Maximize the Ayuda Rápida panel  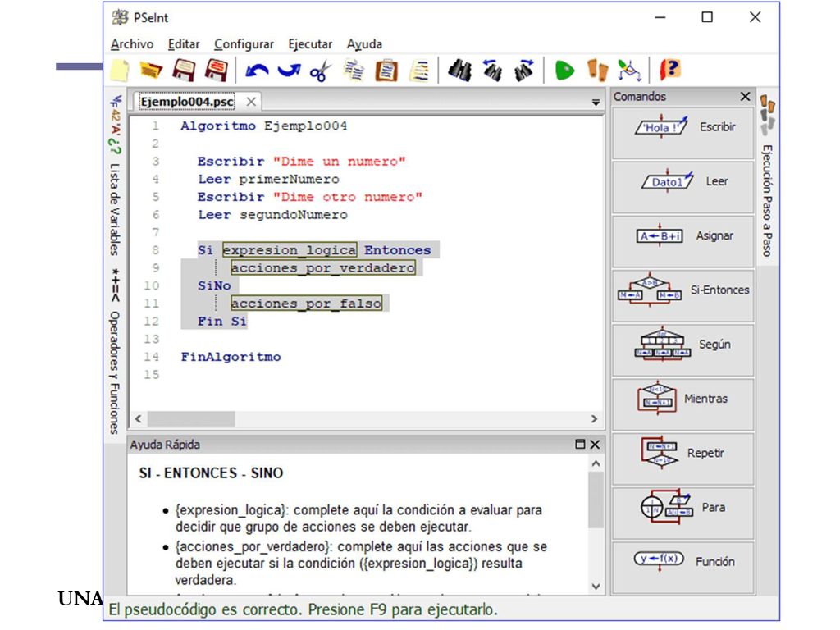point(580,444)
